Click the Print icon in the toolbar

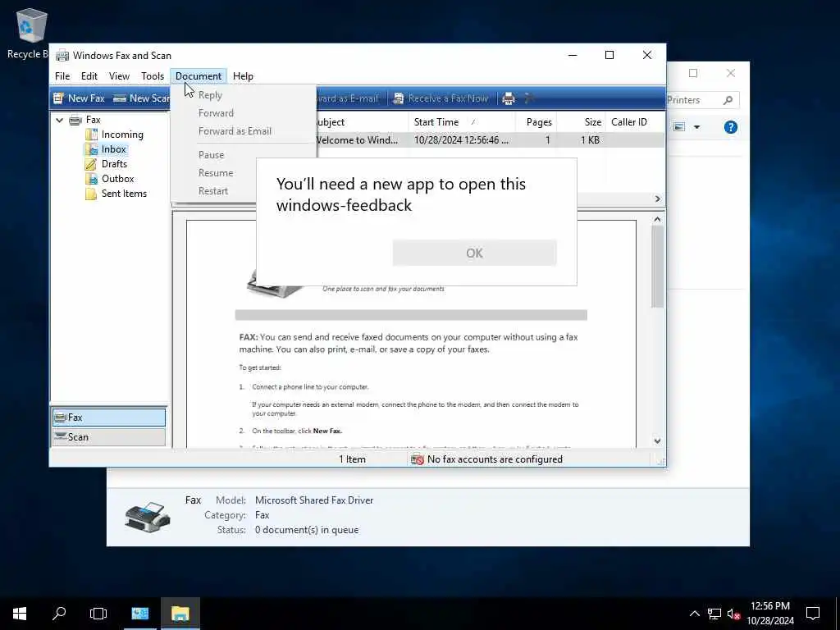pos(509,98)
